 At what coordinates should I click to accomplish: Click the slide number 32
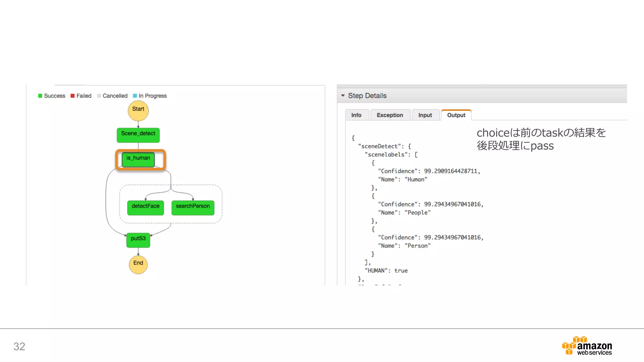19,346
